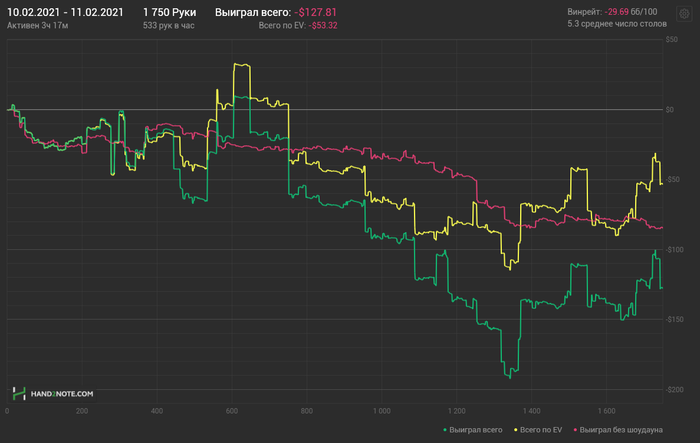Click the 1 000 mark on the hands axis
This screenshot has width=700, height=443.
click(381, 411)
